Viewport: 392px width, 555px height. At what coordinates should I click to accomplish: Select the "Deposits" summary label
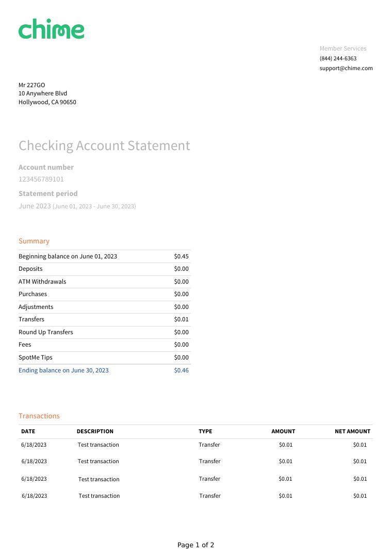click(30, 269)
